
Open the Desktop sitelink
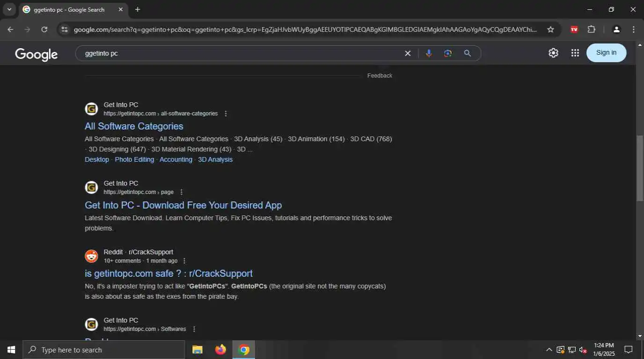(x=97, y=159)
